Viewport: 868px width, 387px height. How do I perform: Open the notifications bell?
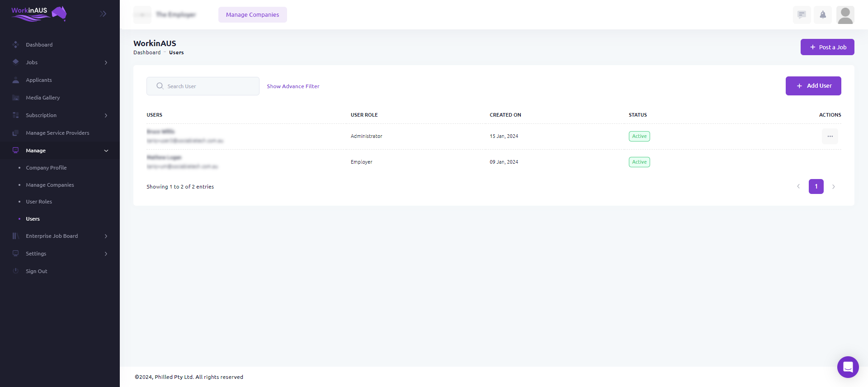click(x=823, y=14)
